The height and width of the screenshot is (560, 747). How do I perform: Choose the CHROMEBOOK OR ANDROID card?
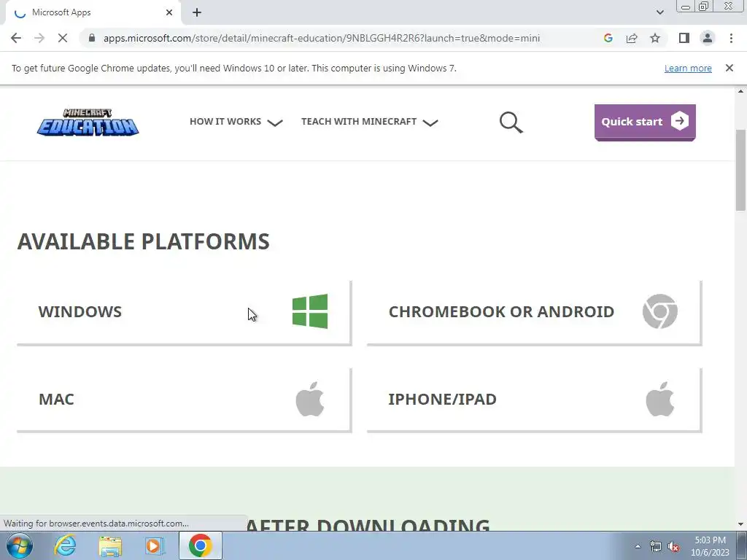point(534,312)
